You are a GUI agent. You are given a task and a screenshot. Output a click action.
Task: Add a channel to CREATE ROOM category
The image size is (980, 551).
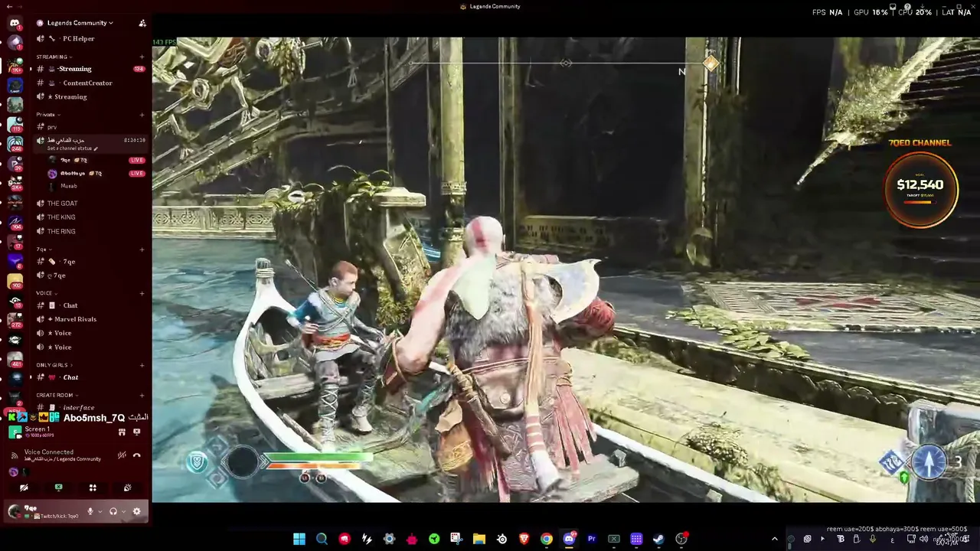(x=142, y=395)
